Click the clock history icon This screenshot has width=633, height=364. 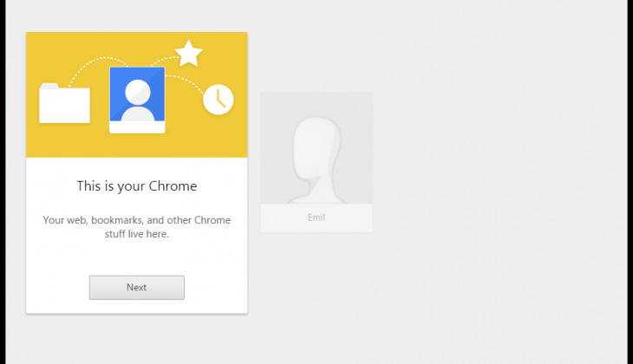(219, 100)
